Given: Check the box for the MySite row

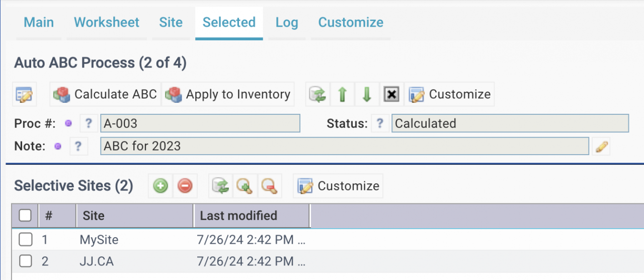Looking at the screenshot, I should [25, 240].
